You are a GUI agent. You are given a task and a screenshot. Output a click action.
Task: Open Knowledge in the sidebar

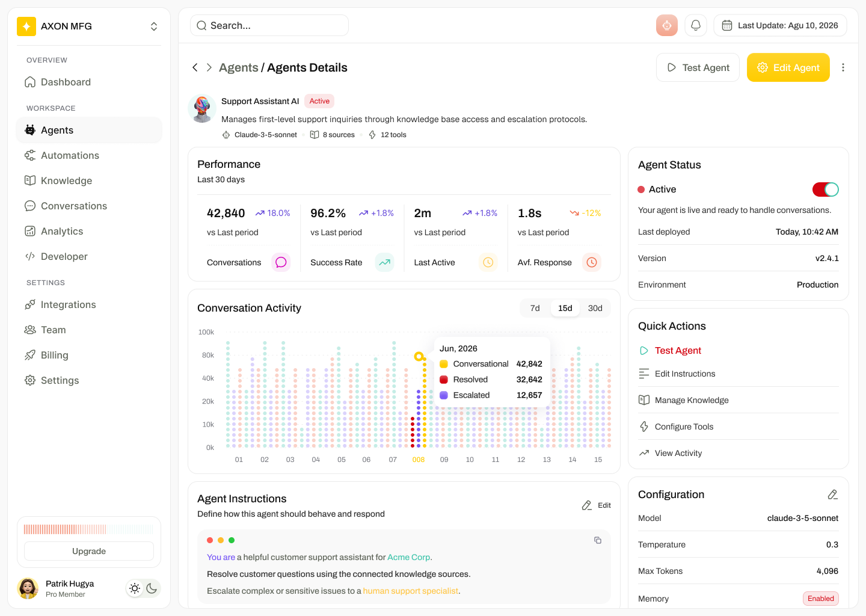[89, 180]
